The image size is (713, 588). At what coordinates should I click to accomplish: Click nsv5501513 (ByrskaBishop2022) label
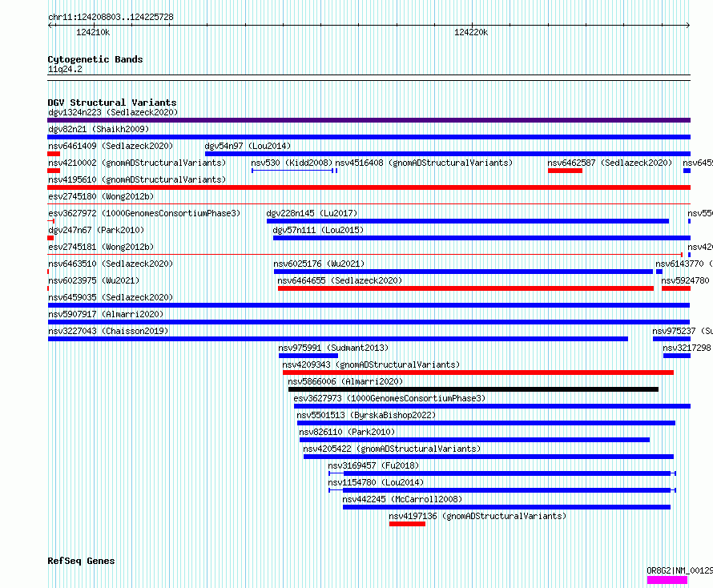pyautogui.click(x=366, y=415)
